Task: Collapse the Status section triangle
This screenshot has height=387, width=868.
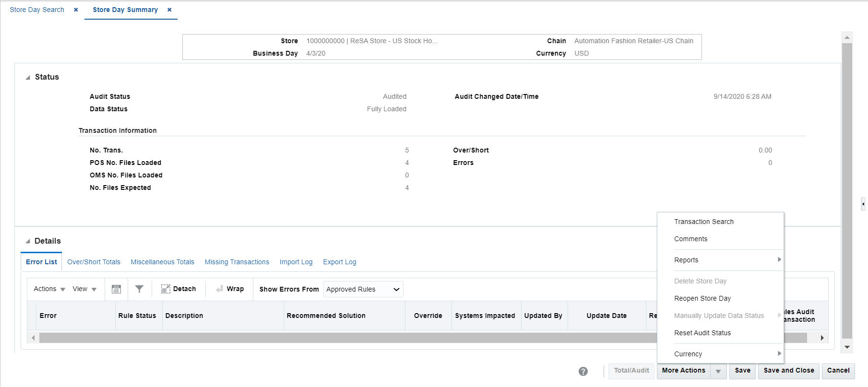Action: pyautogui.click(x=28, y=77)
